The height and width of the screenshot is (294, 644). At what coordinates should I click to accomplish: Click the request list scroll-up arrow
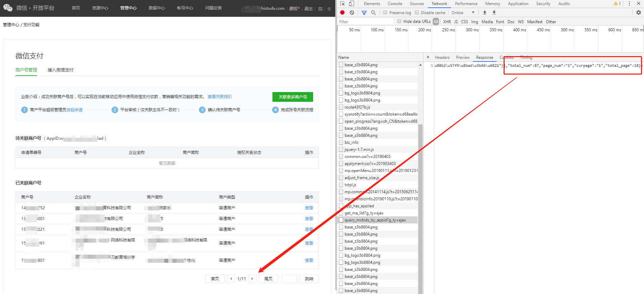click(420, 65)
